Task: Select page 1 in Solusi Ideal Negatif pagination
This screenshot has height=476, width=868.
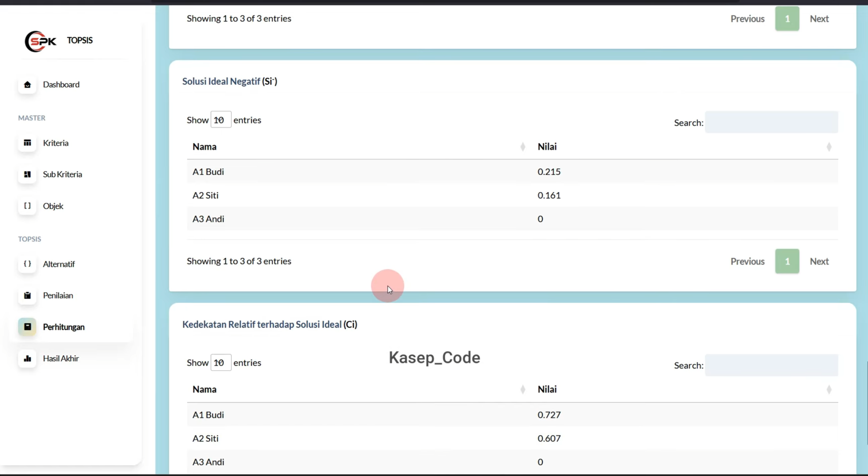Action: (787, 261)
